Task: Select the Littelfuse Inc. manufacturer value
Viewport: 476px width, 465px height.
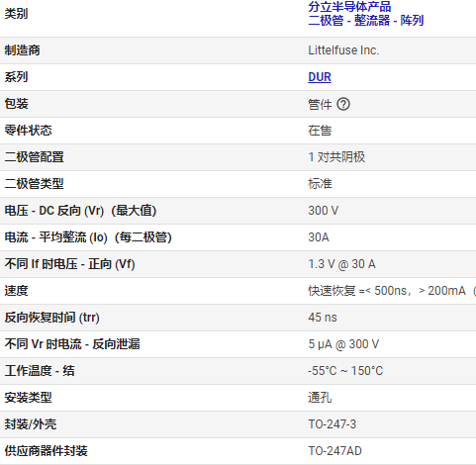Action: click(x=343, y=50)
